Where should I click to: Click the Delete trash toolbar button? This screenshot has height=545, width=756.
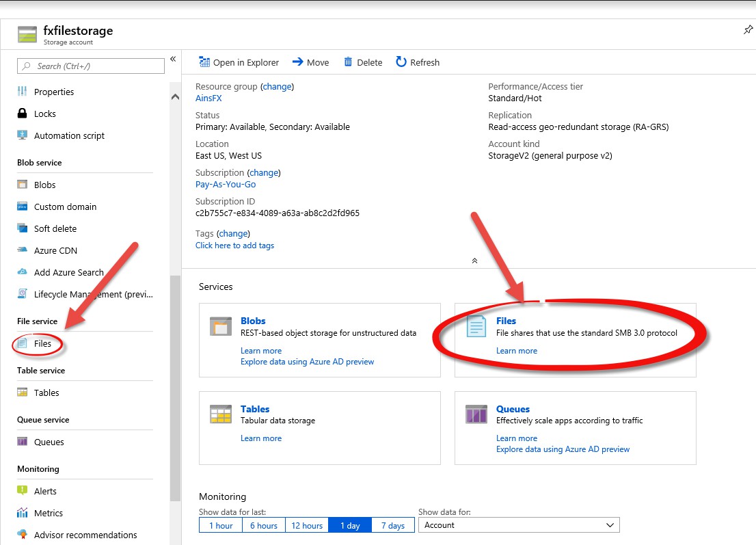(363, 62)
